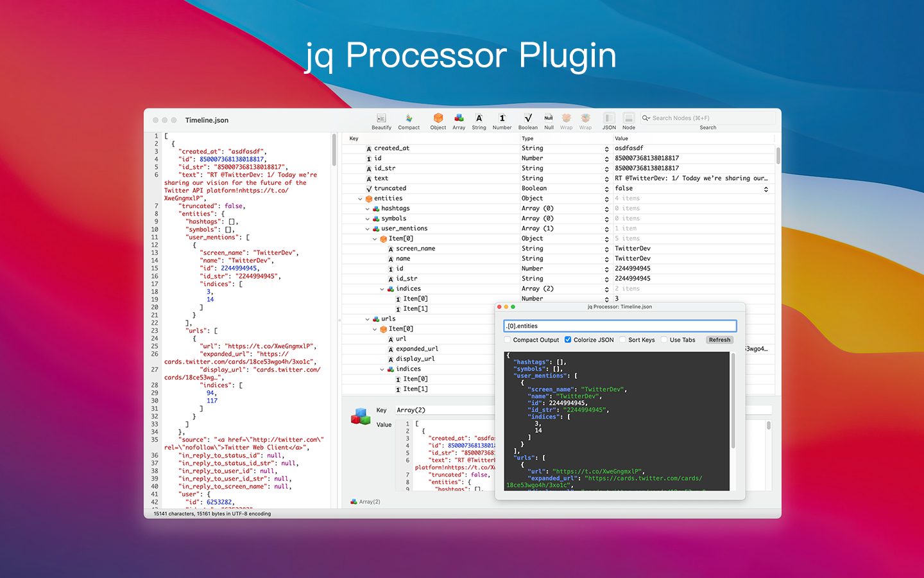The width and height of the screenshot is (924, 578).
Task: Click the Timeline.json title bar
Action: click(207, 120)
